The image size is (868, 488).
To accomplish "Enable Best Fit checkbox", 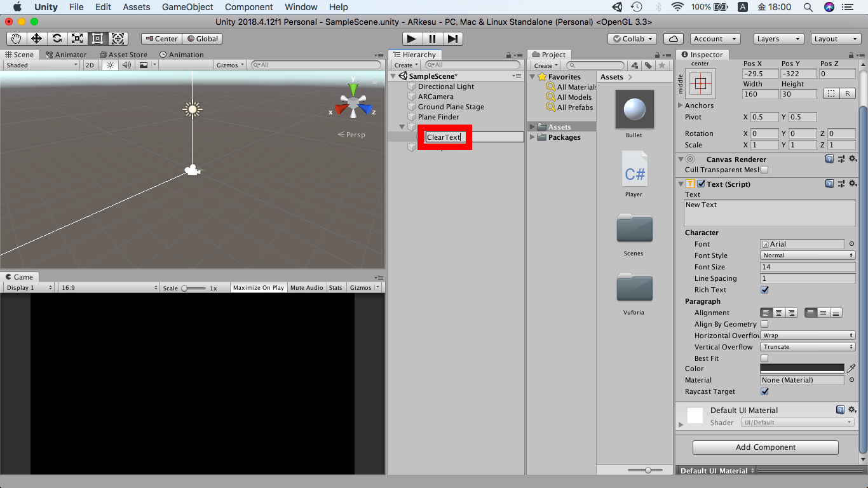I will click(764, 358).
